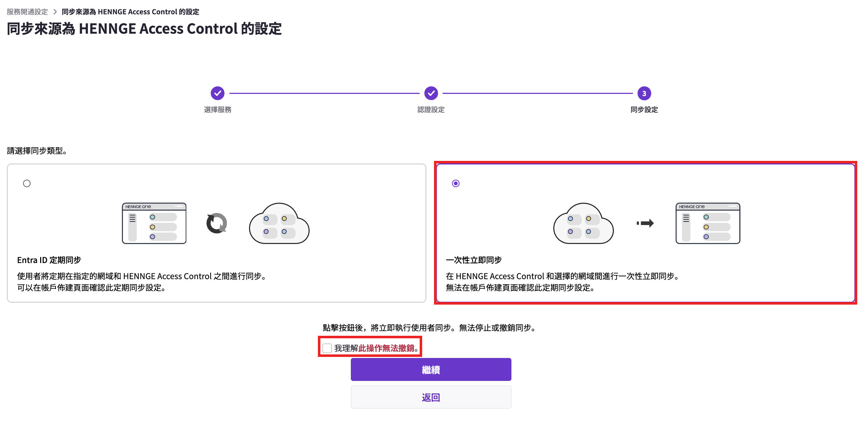Image resolution: width=868 pixels, height=425 pixels.
Task: Click the 同步設定 step label
Action: 644,110
